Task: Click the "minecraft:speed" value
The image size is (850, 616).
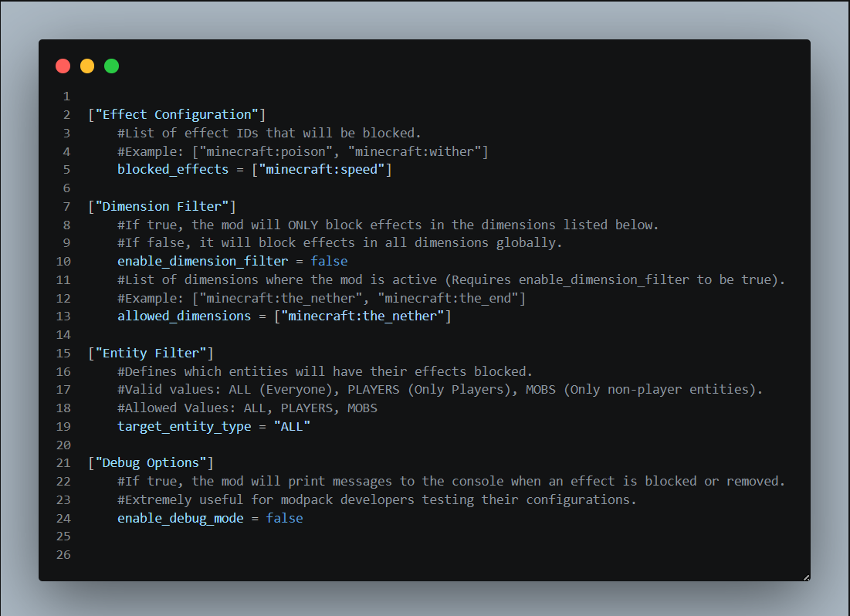Action: tap(321, 170)
